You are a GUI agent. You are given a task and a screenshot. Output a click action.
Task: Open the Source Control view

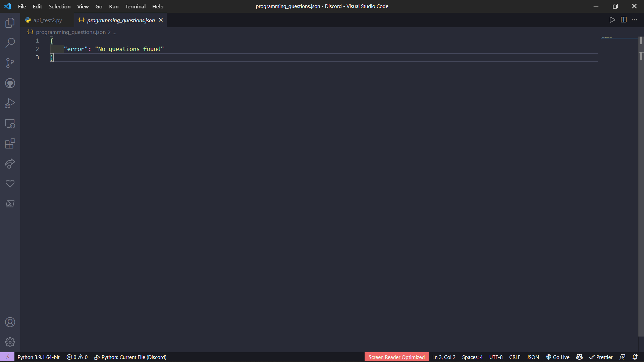point(10,63)
